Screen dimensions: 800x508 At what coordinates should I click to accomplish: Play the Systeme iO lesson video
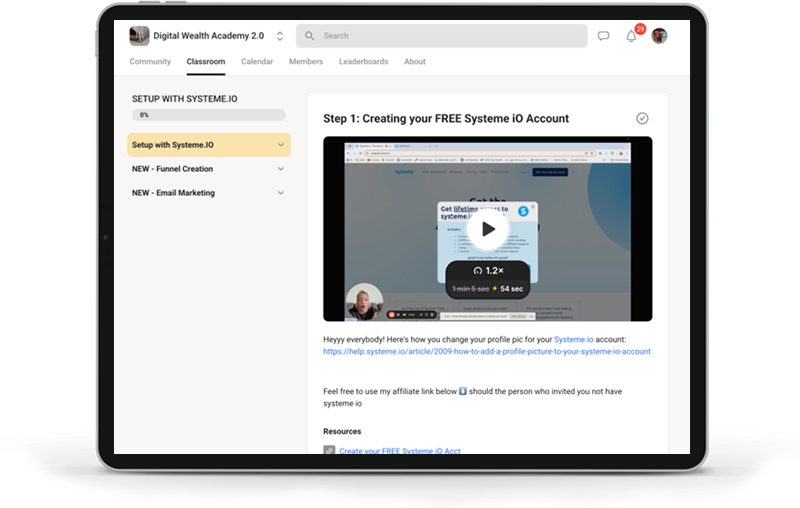coord(487,229)
